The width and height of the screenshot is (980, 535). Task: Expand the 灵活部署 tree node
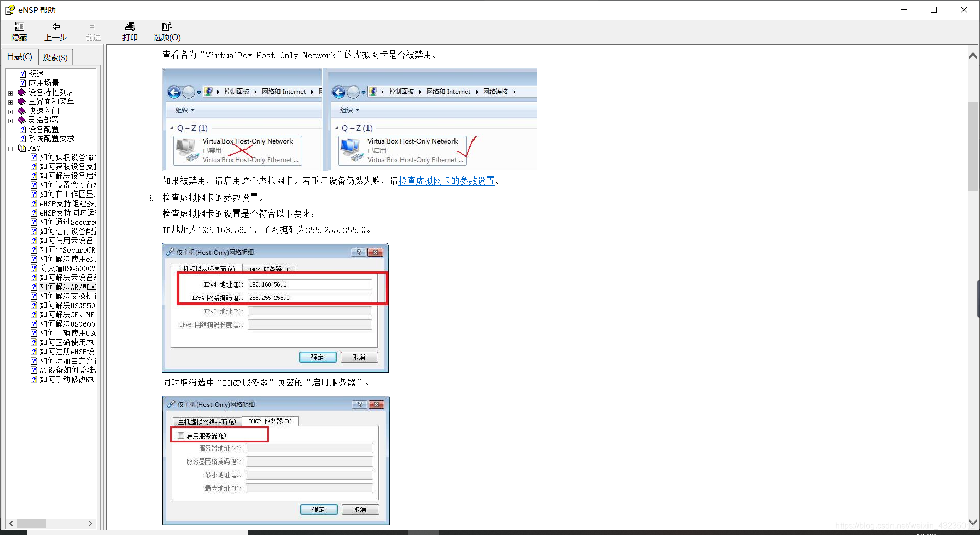[x=10, y=121]
